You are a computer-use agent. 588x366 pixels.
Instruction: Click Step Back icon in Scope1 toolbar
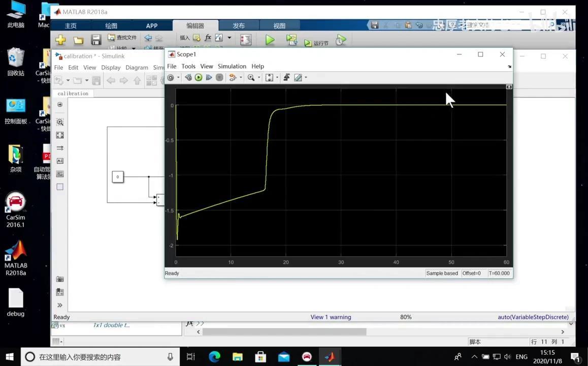click(188, 78)
